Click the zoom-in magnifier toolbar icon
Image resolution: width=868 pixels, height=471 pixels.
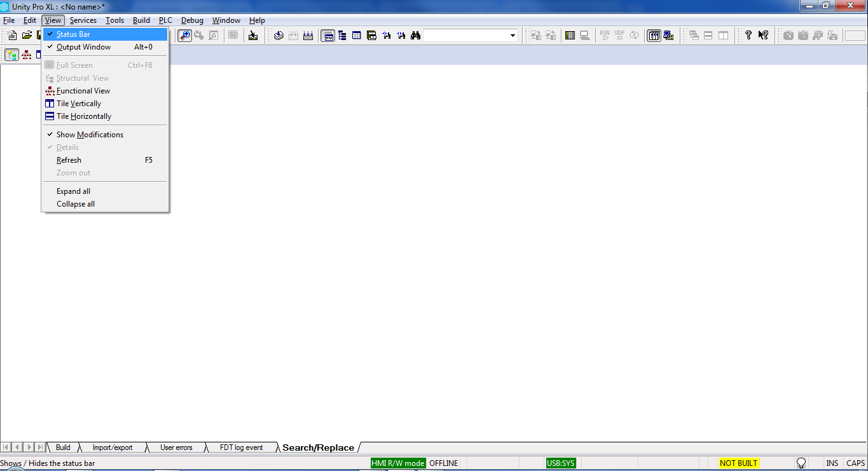click(x=184, y=36)
